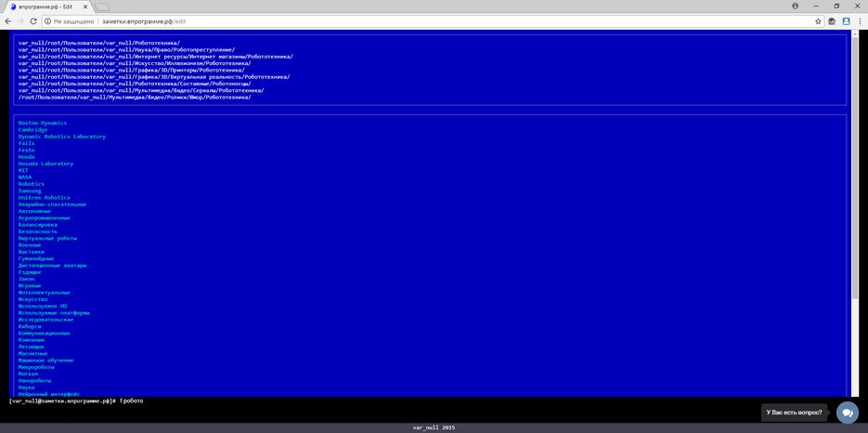This screenshot has width=868, height=433.
Task: Open the 'Используемые платформы' entry
Action: [x=54, y=313]
